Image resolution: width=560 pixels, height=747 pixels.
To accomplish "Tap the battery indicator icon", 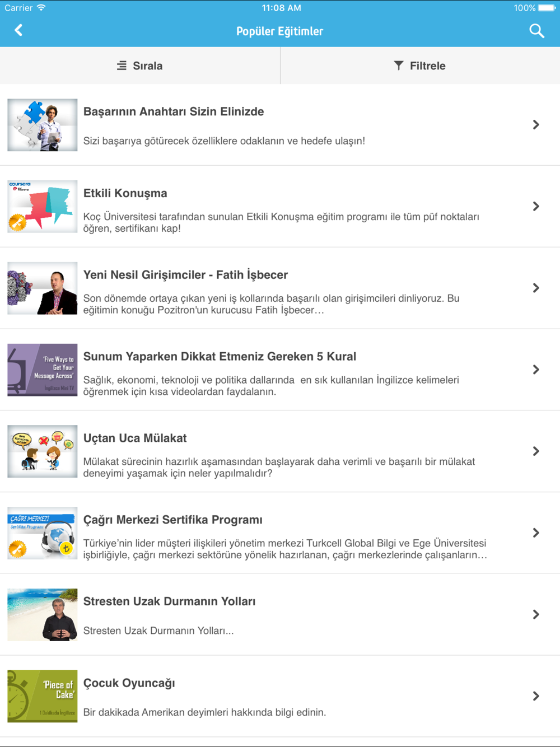I will pos(547,8).
